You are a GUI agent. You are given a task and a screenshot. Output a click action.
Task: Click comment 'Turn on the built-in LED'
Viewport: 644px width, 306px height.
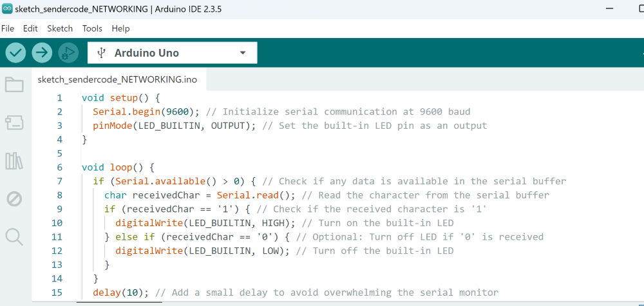click(x=386, y=223)
